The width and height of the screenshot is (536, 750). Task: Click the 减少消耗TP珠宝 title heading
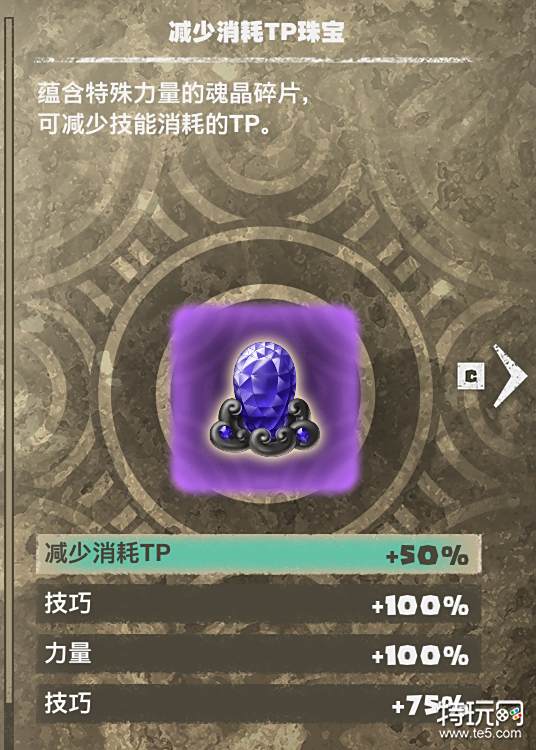tap(256, 33)
